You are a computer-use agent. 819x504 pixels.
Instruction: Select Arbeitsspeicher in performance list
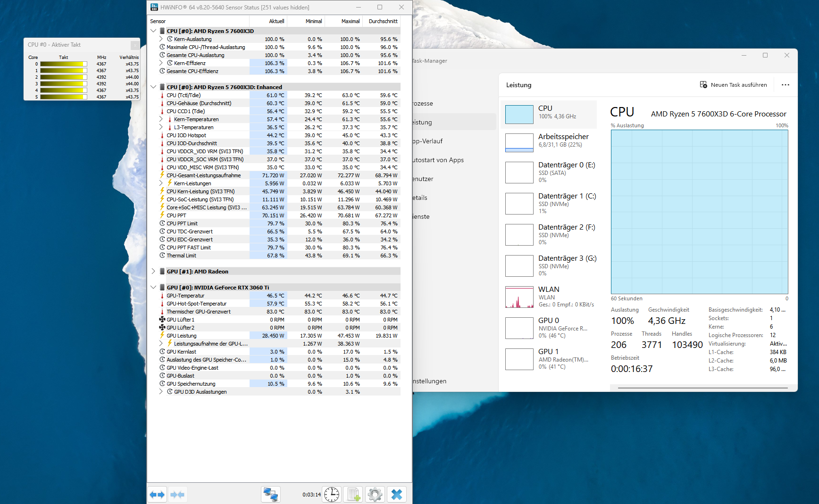coord(549,142)
